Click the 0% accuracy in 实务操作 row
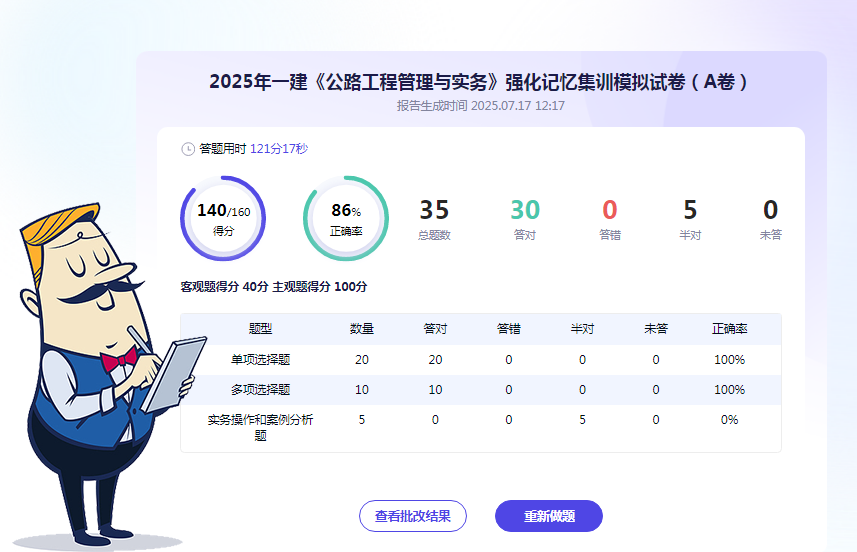The image size is (857, 552). pyautogui.click(x=730, y=420)
